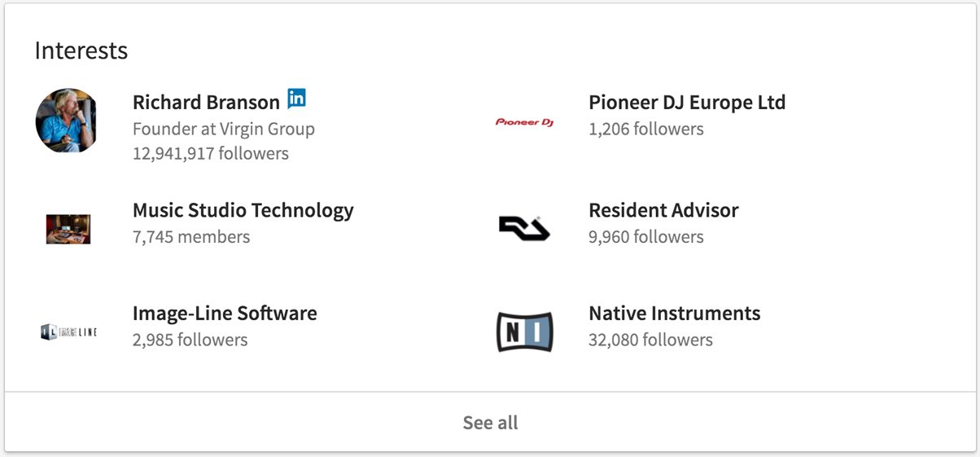
Task: Click the 32,080 followers count
Action: coord(650,340)
